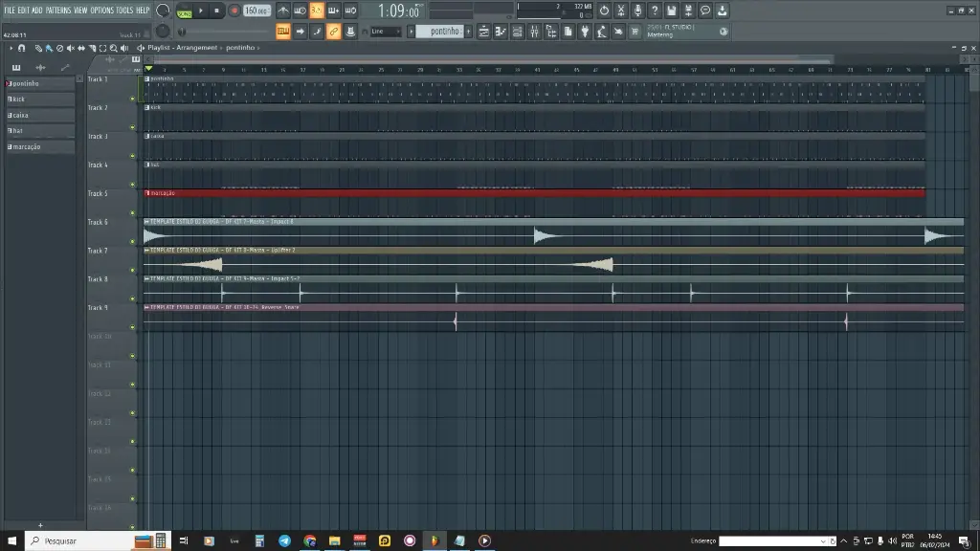
Task: Select the Slip tool in Playlist toolbar
Action: tap(81, 48)
